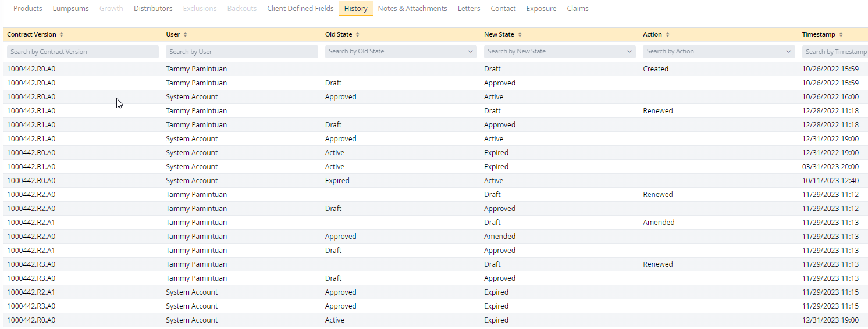This screenshot has width=868, height=329.
Task: Click sort arrows next to User header
Action: (x=186, y=35)
